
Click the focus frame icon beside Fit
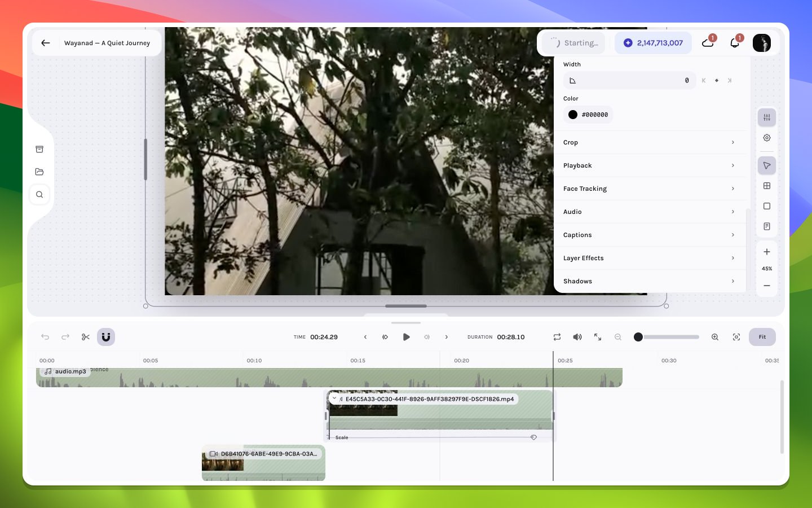[x=736, y=337]
